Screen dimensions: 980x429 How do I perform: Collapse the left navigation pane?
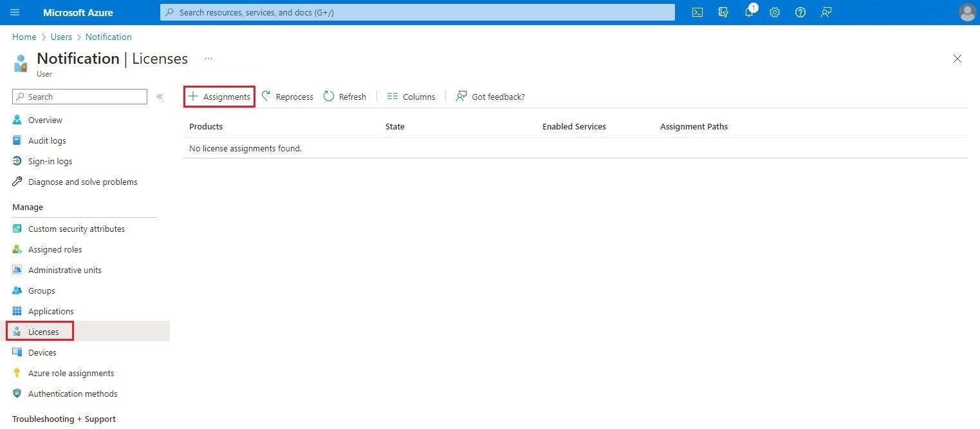160,97
